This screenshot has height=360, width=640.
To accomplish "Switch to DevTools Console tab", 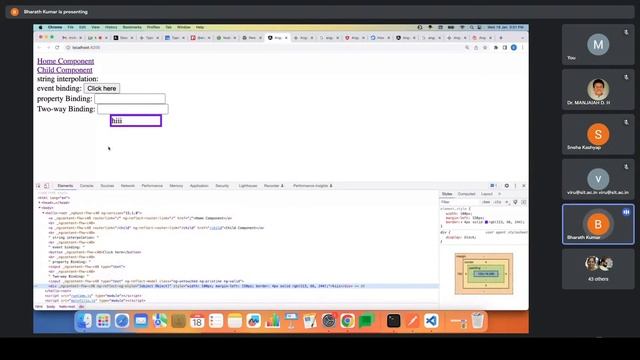I will [x=87, y=186].
